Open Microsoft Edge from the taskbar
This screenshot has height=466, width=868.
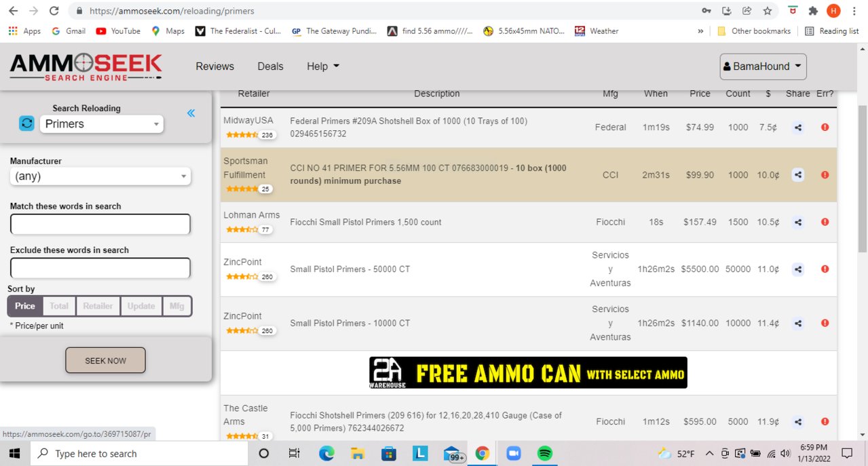(326, 454)
